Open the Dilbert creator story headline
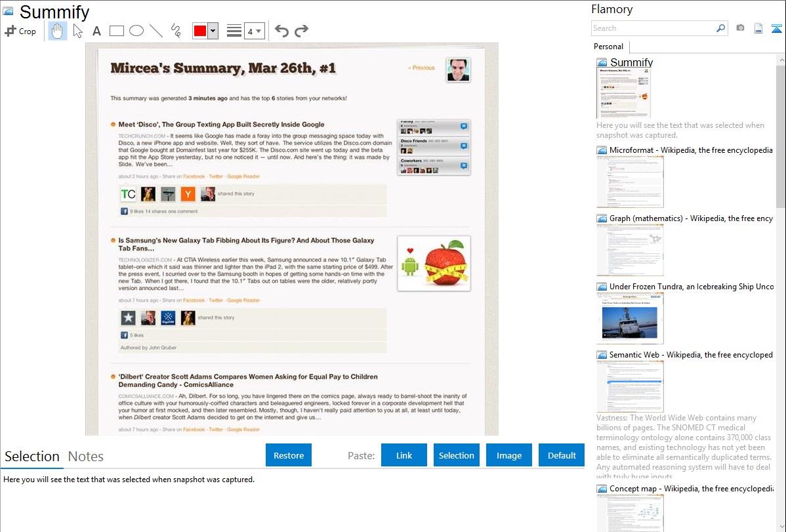 tap(247, 380)
